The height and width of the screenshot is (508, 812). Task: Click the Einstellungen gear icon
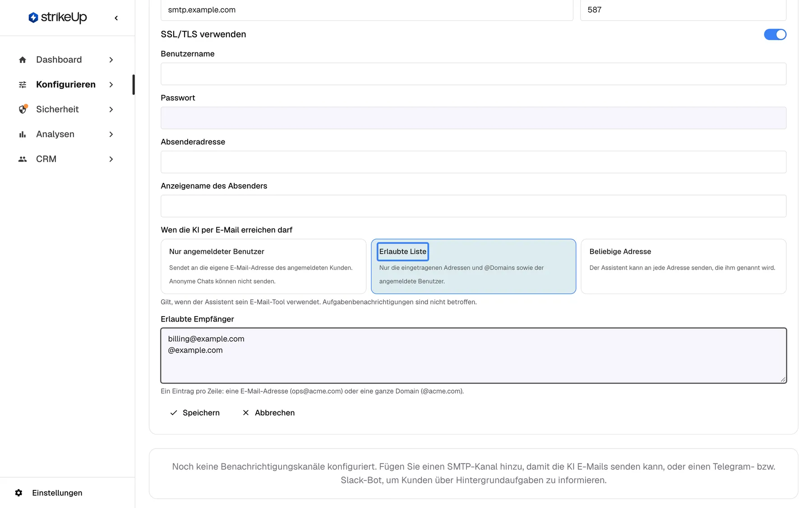coord(18,493)
